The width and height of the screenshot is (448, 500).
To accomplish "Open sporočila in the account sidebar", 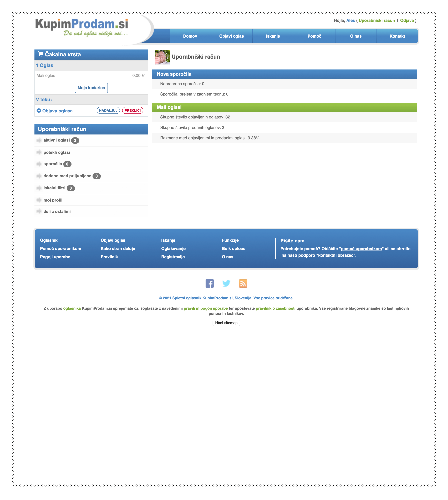I will pos(53,164).
